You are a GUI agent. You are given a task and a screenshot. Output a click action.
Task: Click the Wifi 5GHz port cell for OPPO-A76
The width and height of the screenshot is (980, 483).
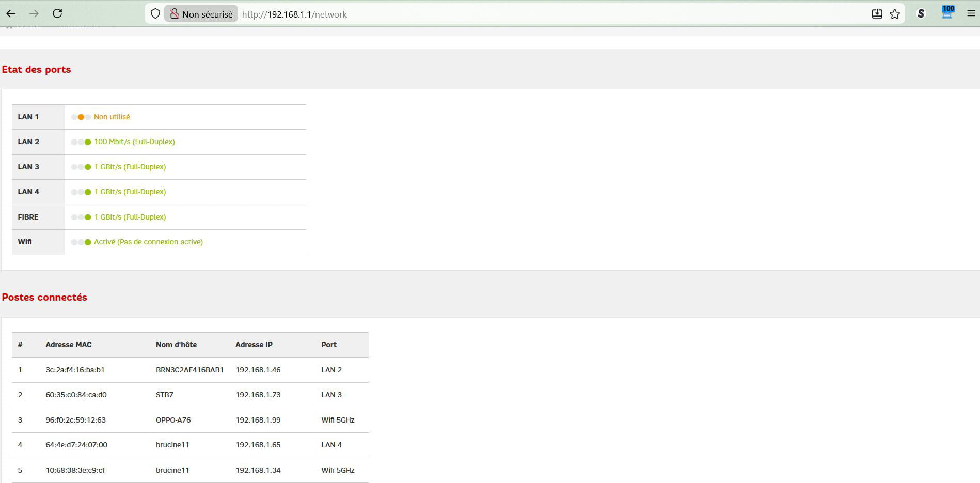click(338, 420)
